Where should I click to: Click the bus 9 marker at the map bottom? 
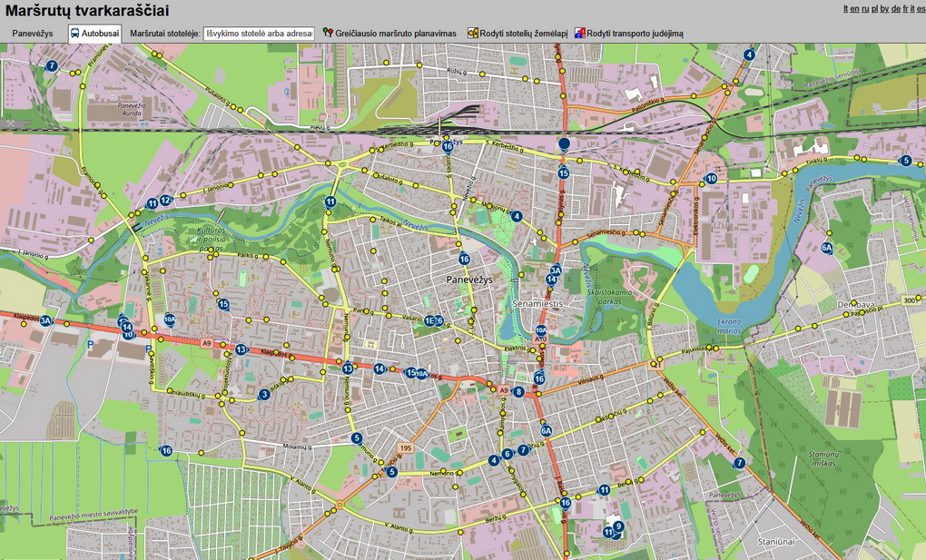coord(618,526)
